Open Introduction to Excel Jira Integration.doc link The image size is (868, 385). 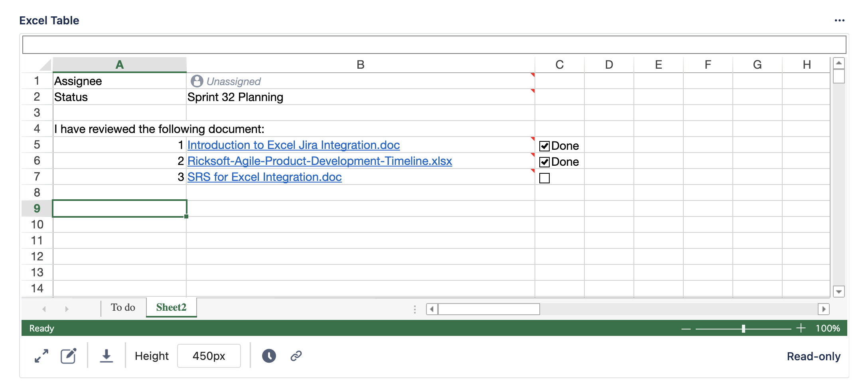(294, 145)
